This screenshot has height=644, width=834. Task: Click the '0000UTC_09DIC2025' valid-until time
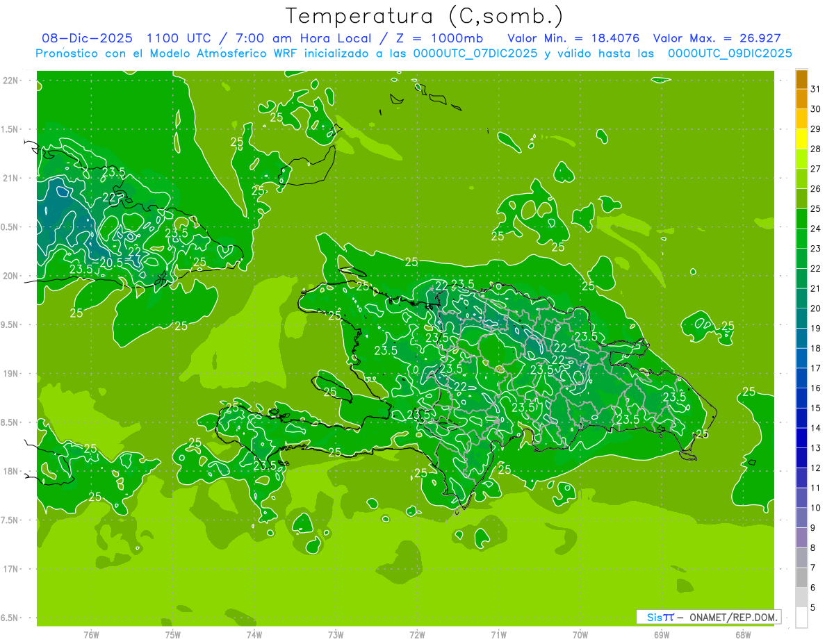click(x=730, y=53)
